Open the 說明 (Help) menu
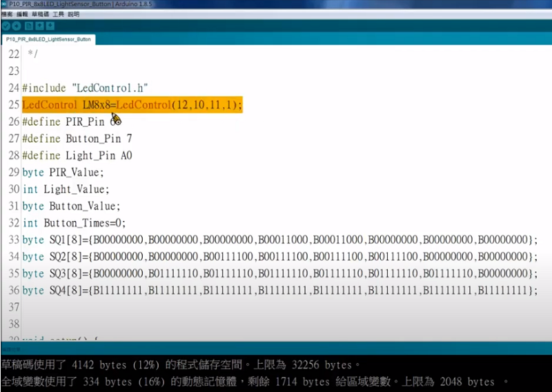The image size is (552, 392). click(74, 14)
